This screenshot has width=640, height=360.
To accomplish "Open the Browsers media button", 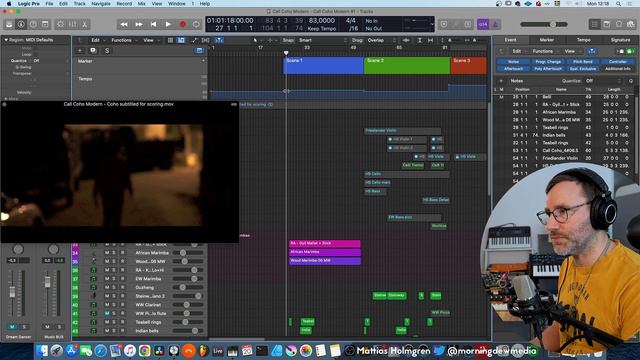I will tap(631, 24).
